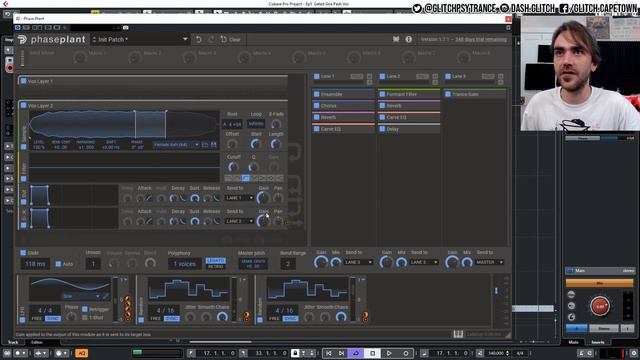Screen dimensions: 640x360
Task: Select RETRIG voice mode
Action: coord(216,267)
